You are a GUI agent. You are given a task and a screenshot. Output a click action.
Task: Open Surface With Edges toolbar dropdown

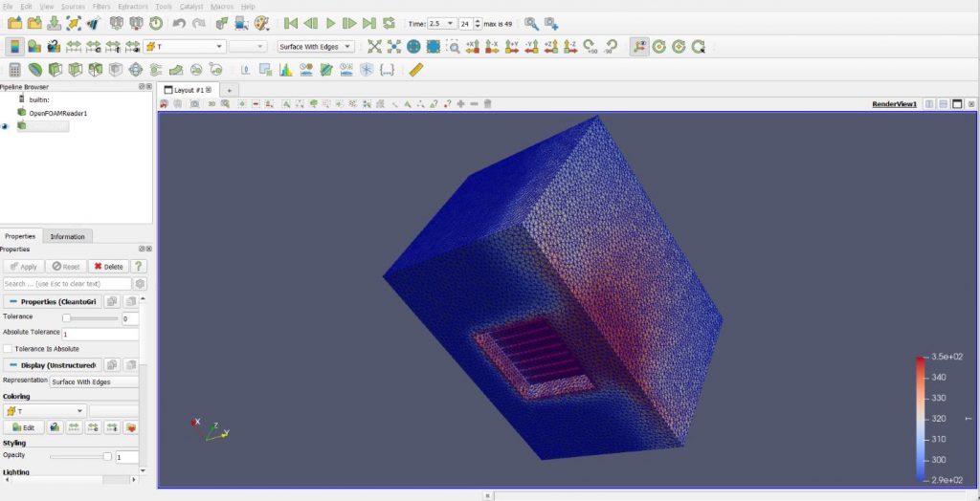[x=316, y=46]
